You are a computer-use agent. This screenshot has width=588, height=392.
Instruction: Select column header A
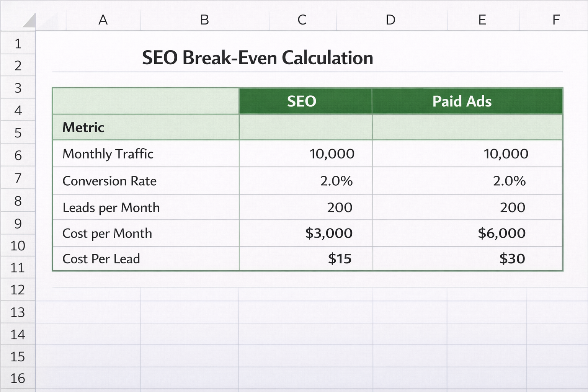coord(103,20)
